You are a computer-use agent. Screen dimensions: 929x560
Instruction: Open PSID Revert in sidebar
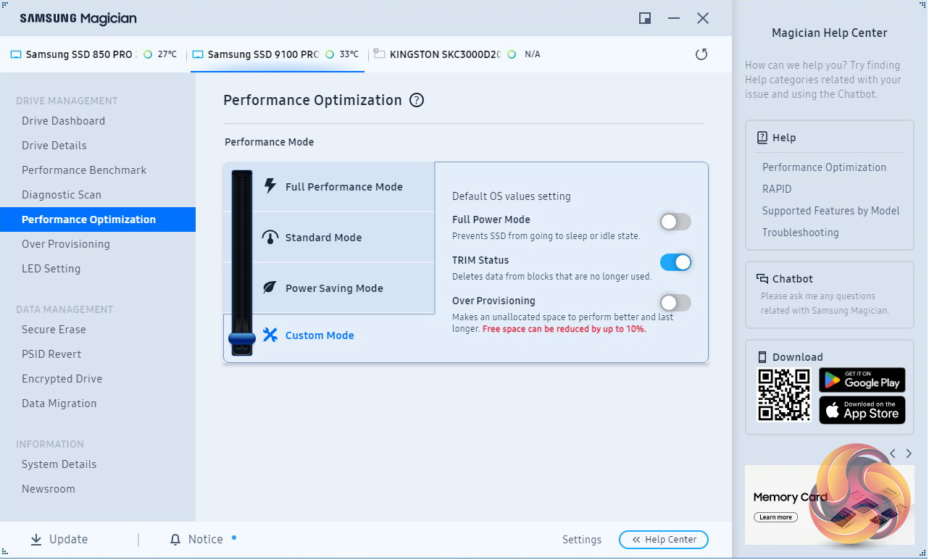pos(98,354)
